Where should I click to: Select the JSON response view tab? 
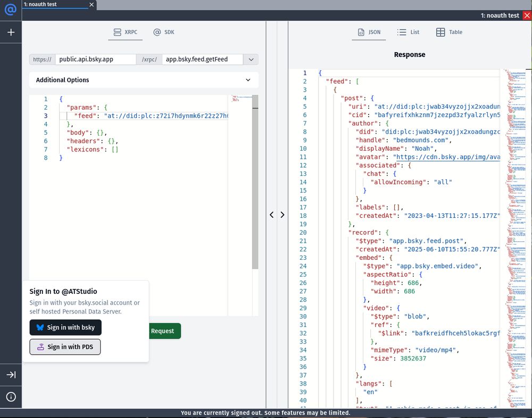point(369,32)
